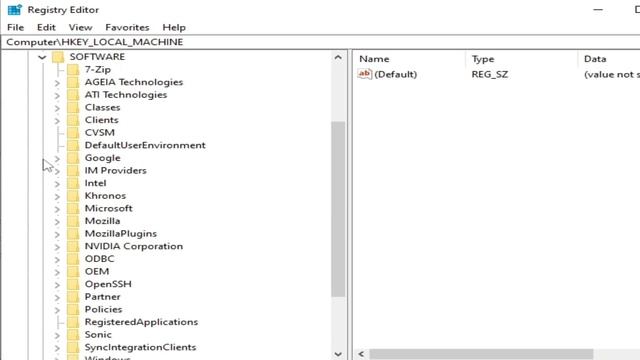
Task: Click the tree pane vertical scrollbar thumb
Action: pyautogui.click(x=338, y=209)
